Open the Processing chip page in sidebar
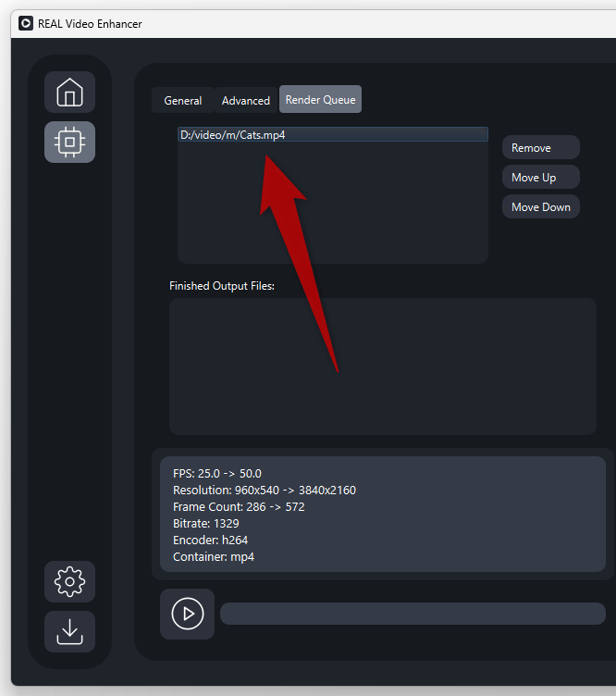The width and height of the screenshot is (616, 696). pos(69,142)
